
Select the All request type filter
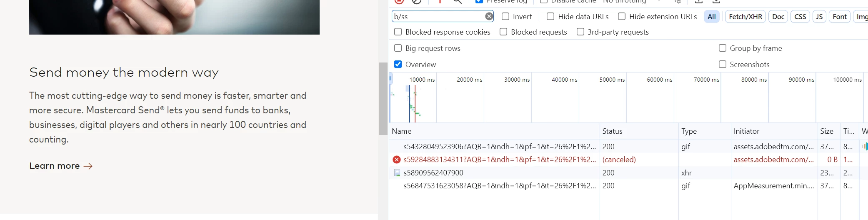[712, 17]
